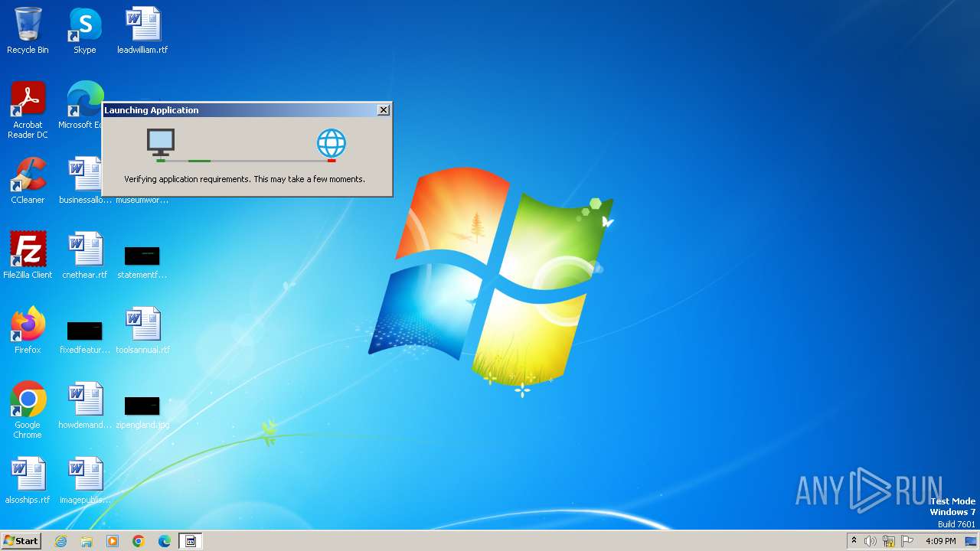Open the Skype desktop shortcut

85,31
